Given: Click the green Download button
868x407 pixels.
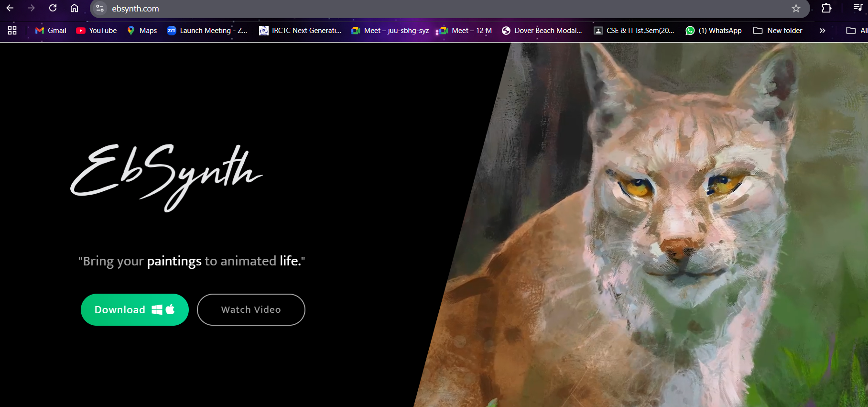Looking at the screenshot, I should (134, 309).
